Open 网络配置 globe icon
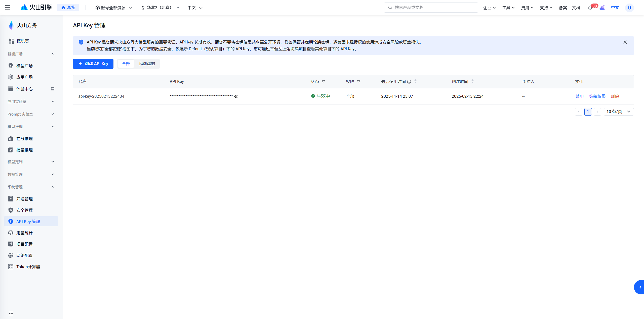The image size is (644, 319). point(11,255)
